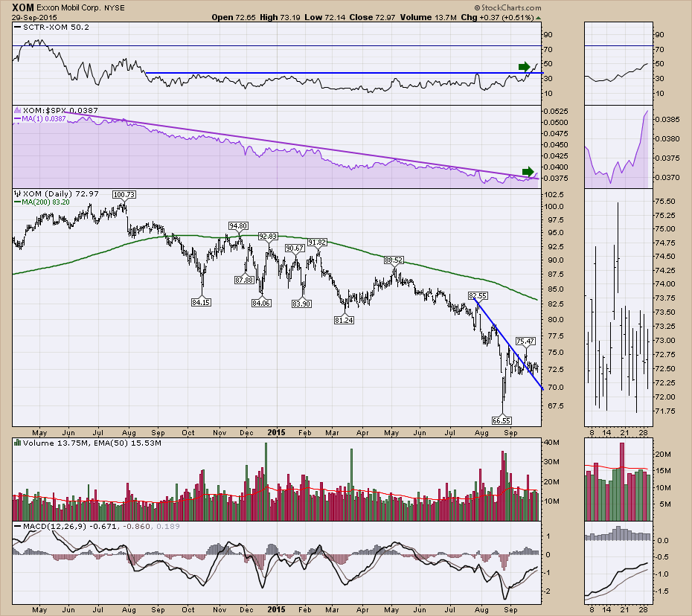692x616 pixels.
Task: Click the XOM:$SPX 0.0387 legend
Action: click(56, 110)
